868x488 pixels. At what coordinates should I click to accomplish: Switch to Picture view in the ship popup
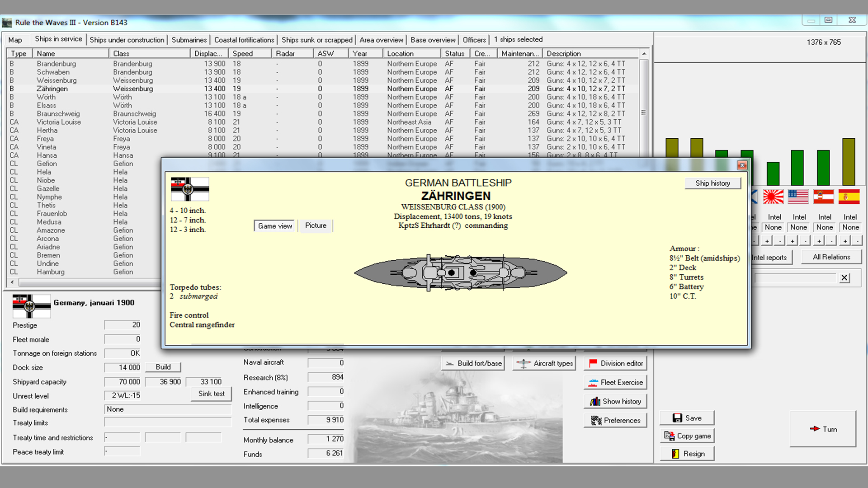316,225
